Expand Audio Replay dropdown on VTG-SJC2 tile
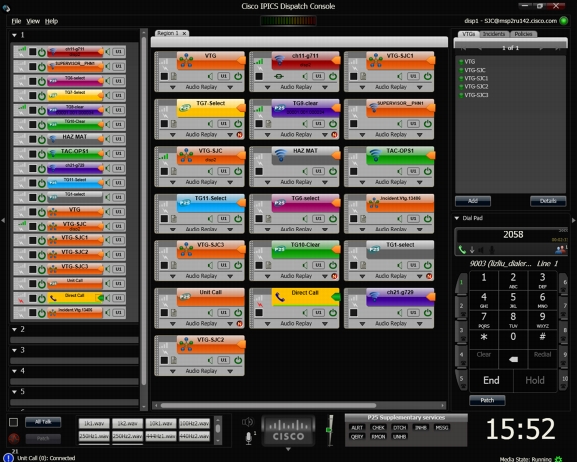This screenshot has width=578, height=464. tap(230, 371)
